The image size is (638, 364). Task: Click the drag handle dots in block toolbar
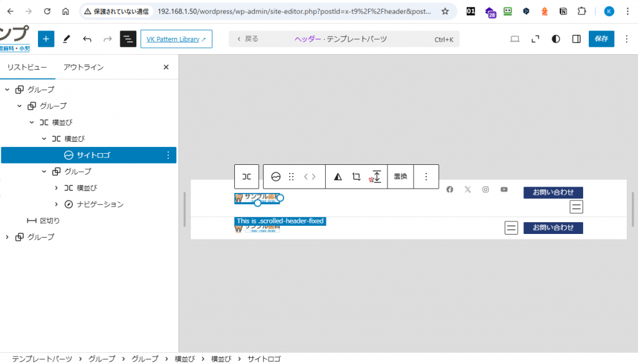pos(291,177)
